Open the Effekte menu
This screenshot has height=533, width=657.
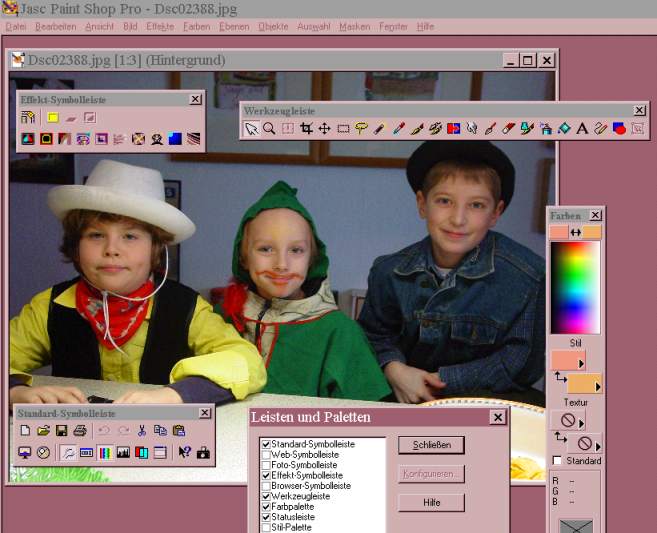coord(160,26)
